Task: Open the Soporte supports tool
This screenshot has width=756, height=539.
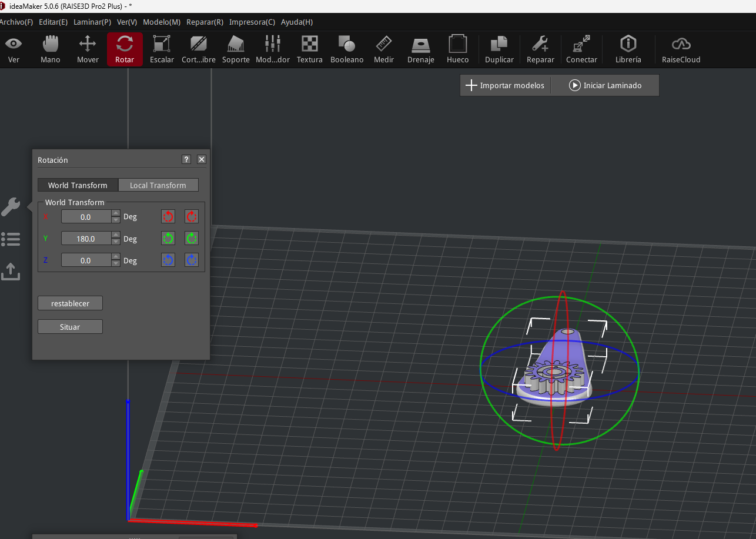Action: 236,49
